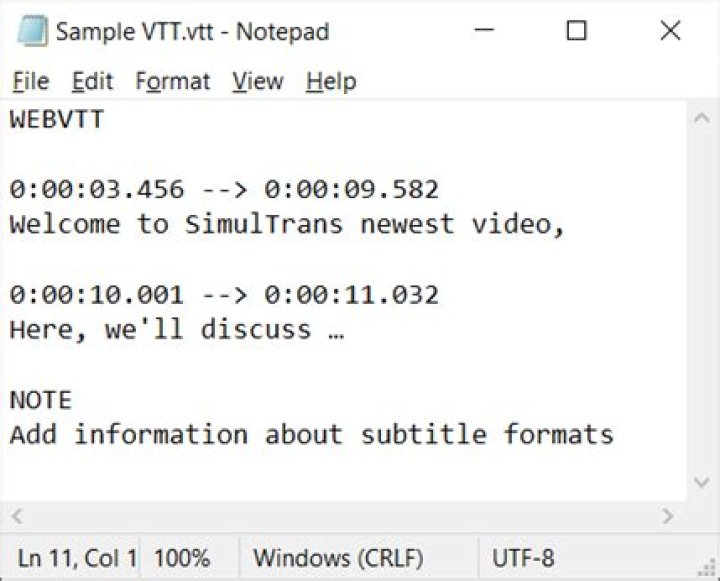The height and width of the screenshot is (581, 720).
Task: Click the first timestamp 0:00:03.456 line
Action: pyautogui.click(x=224, y=189)
